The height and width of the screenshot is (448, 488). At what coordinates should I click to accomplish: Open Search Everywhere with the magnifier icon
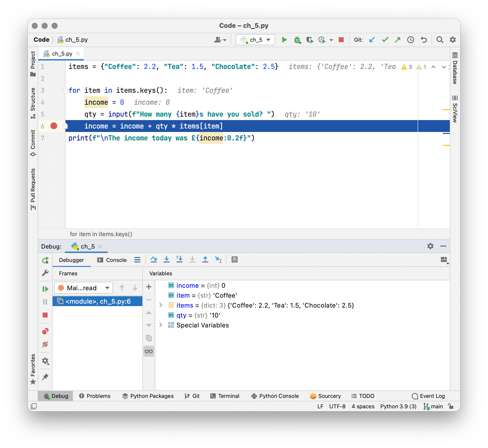pyautogui.click(x=440, y=40)
